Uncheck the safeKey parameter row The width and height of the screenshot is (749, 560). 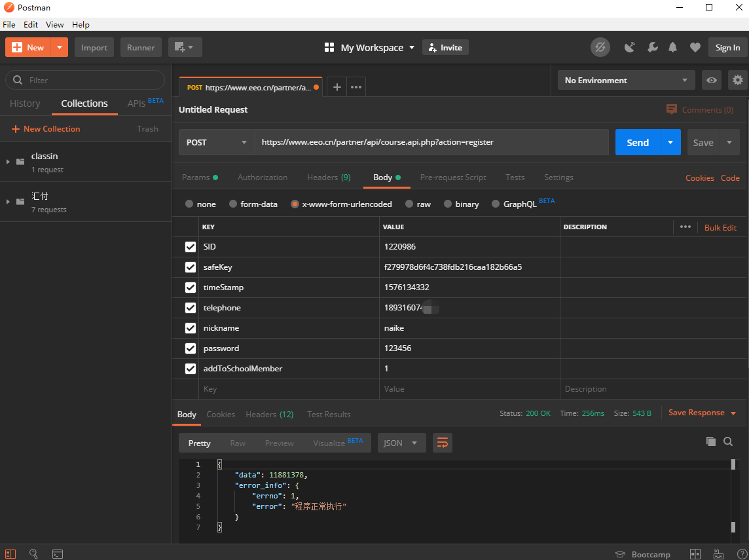[190, 267]
